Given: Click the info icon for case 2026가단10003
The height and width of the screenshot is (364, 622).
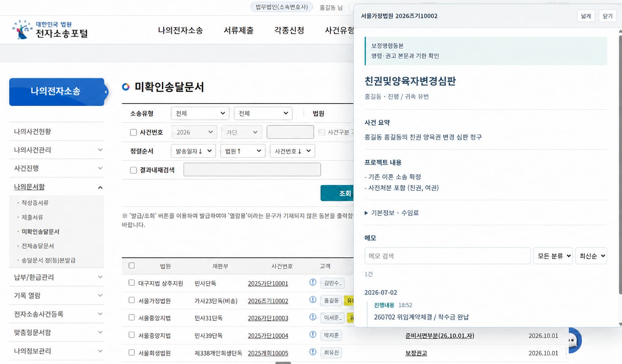Looking at the screenshot, I should click(313, 317).
